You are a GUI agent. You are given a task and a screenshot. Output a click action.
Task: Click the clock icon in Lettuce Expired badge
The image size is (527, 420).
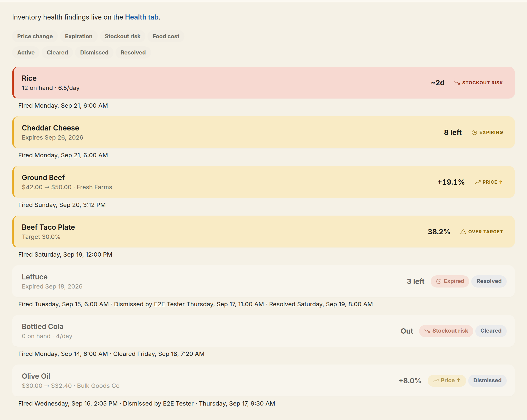tap(439, 281)
